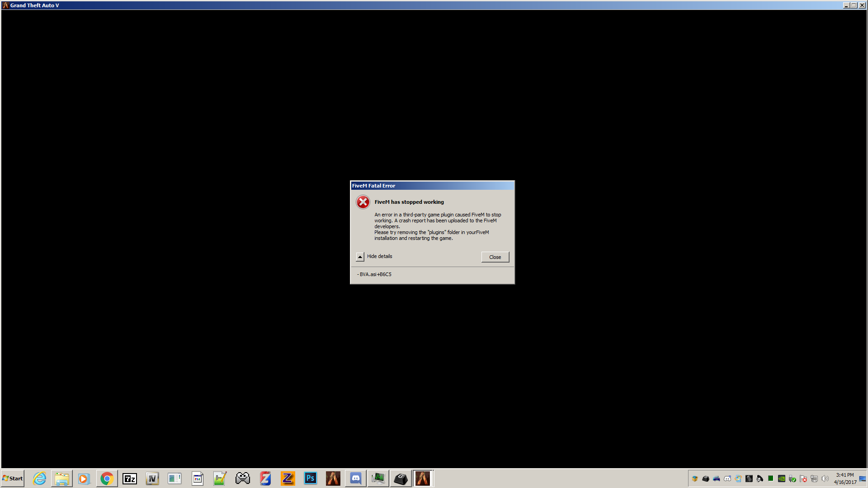This screenshot has height=488, width=868.
Task: Open Safely Remove Hardware tray icon
Action: click(793, 479)
